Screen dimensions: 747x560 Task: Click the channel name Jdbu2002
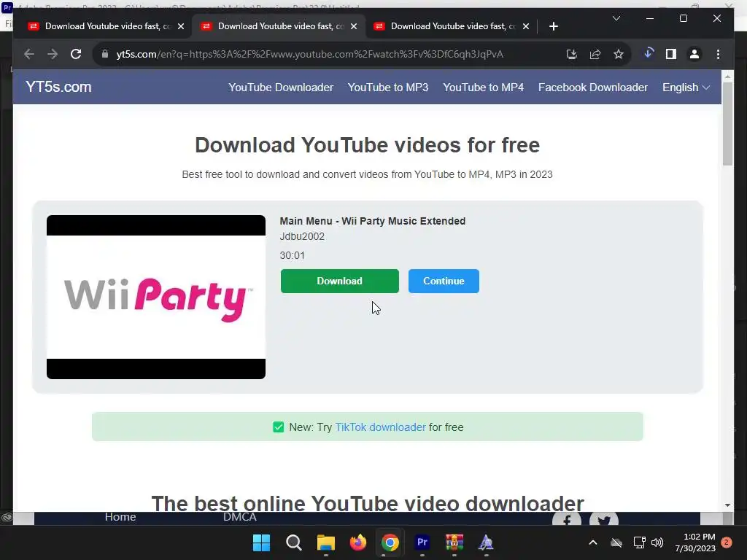point(302,237)
